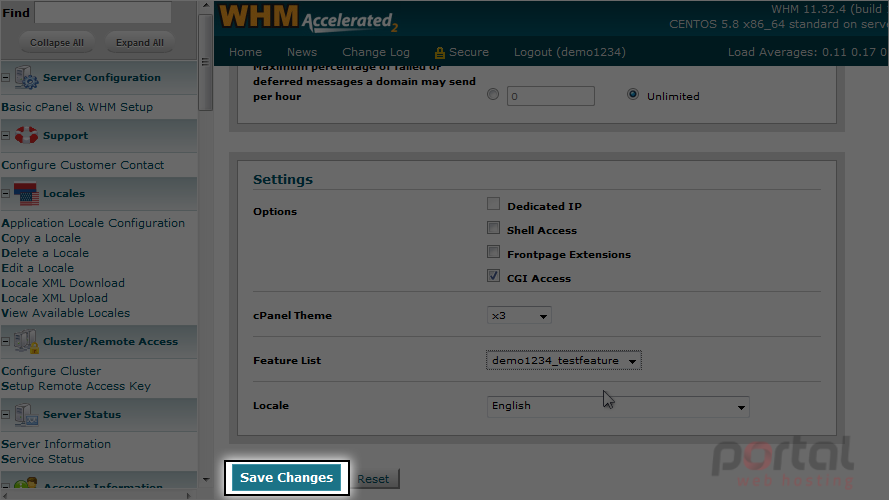Image resolution: width=889 pixels, height=500 pixels.
Task: Open Service Status link
Action: click(x=43, y=459)
